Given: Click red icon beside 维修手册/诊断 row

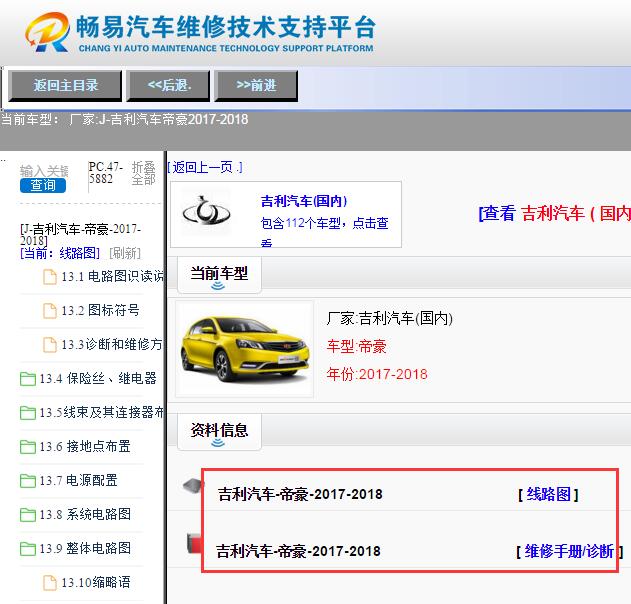Looking at the screenshot, I should (x=194, y=543).
